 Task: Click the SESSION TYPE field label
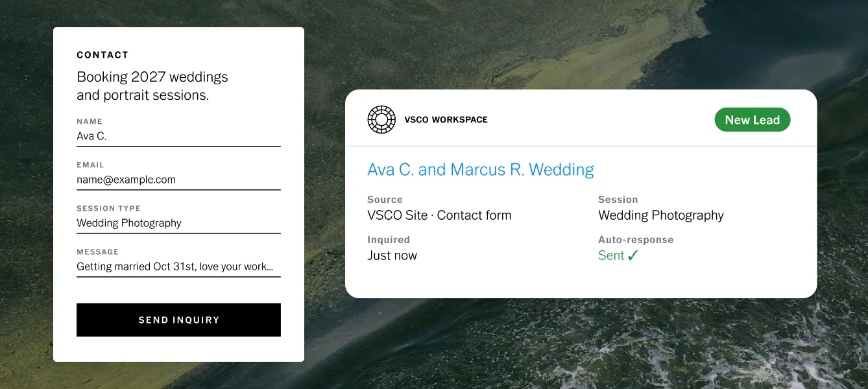[x=108, y=208]
